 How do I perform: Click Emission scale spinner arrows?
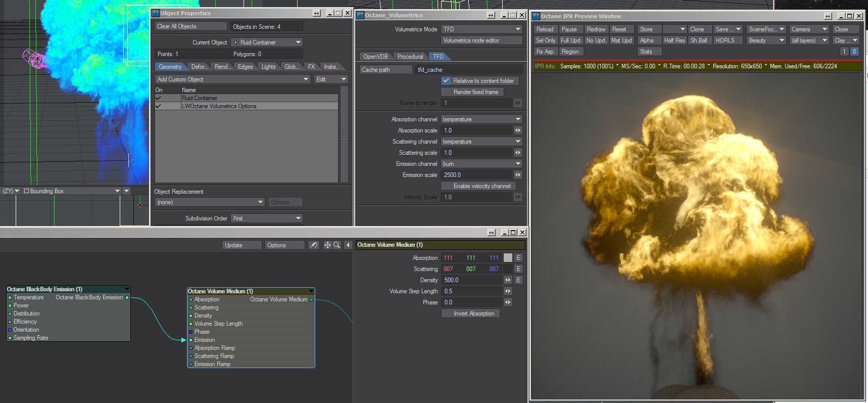518,175
